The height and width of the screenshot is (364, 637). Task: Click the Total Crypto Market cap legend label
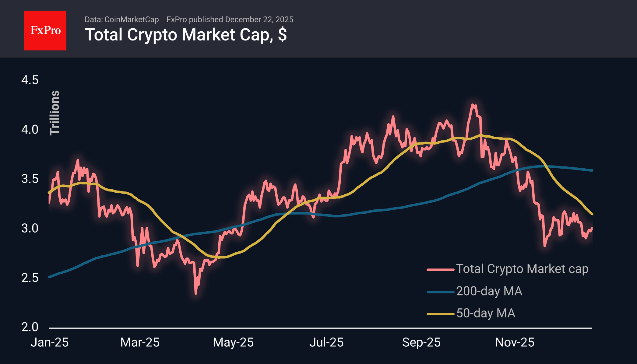[522, 269]
